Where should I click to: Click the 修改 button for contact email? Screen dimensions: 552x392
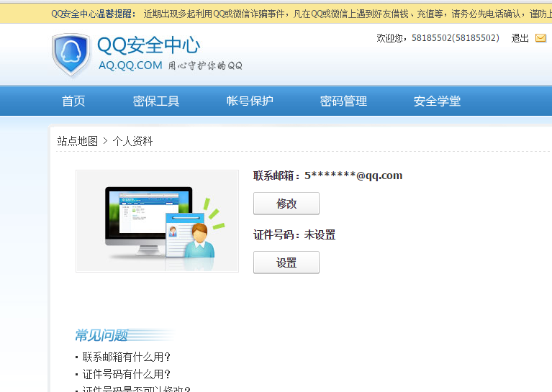pyautogui.click(x=286, y=204)
